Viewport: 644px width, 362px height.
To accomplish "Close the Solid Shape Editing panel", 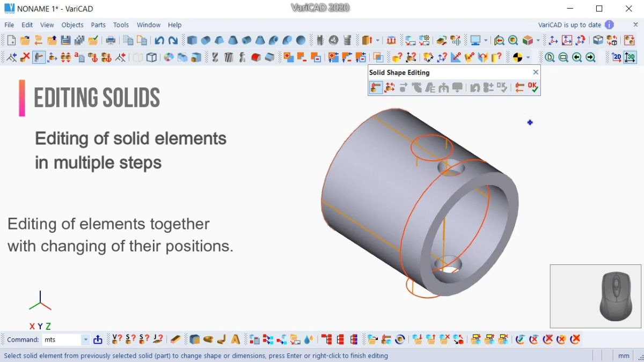I will pos(535,72).
